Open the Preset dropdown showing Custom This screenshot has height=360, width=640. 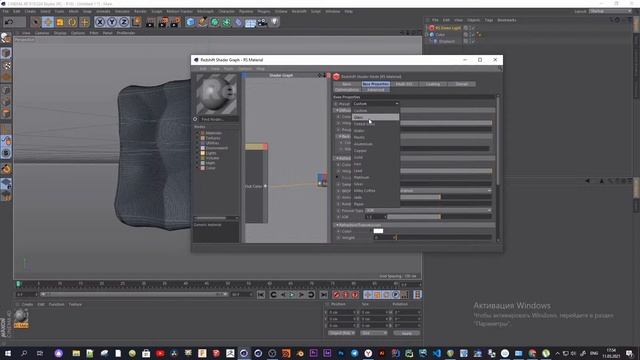[376, 104]
